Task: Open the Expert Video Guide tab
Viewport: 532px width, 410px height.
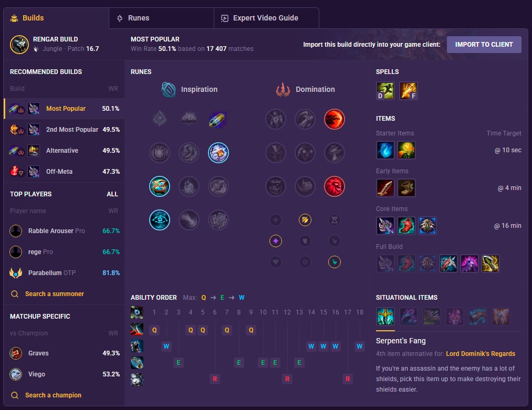Action: tap(266, 18)
